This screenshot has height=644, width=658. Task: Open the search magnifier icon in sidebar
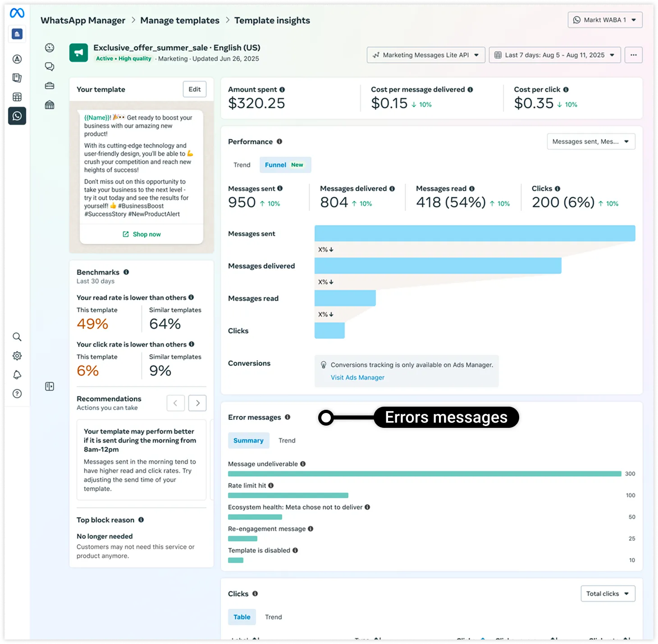tap(17, 337)
